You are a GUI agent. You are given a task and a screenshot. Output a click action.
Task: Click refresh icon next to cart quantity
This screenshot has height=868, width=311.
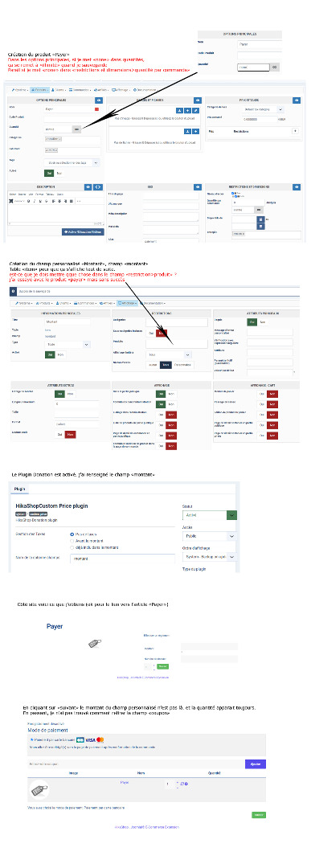183,784
